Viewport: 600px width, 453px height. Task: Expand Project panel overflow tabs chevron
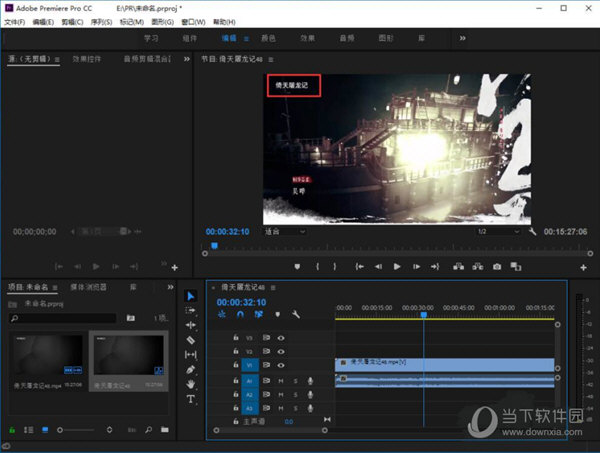(x=170, y=287)
